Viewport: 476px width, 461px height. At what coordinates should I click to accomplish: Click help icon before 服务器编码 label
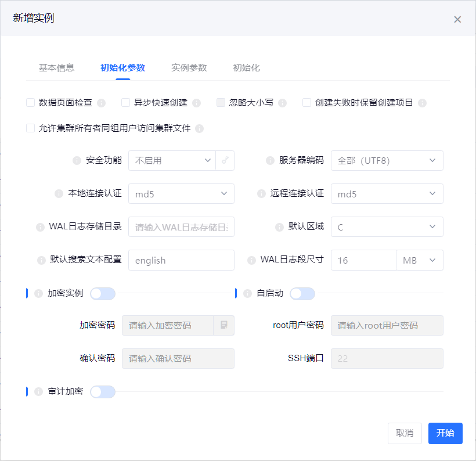269,160
